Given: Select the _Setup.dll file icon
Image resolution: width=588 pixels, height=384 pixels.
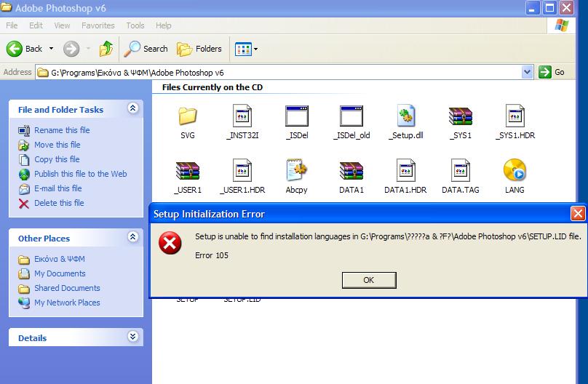Looking at the screenshot, I should coord(406,116).
